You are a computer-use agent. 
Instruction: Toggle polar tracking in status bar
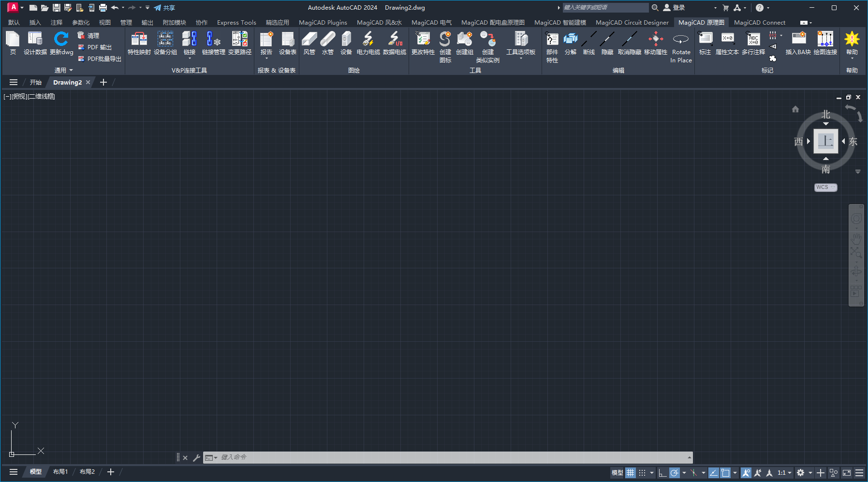click(x=675, y=473)
